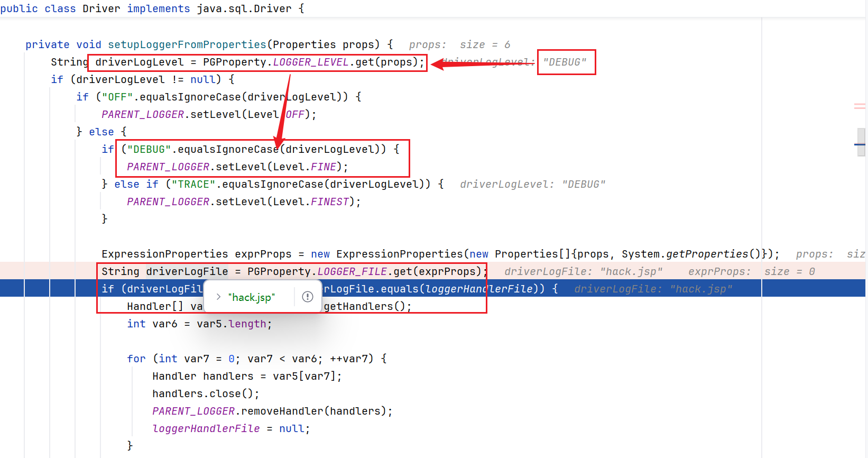Click the exprProps variable declaration
This screenshot has height=458, width=868.
[x=263, y=254]
